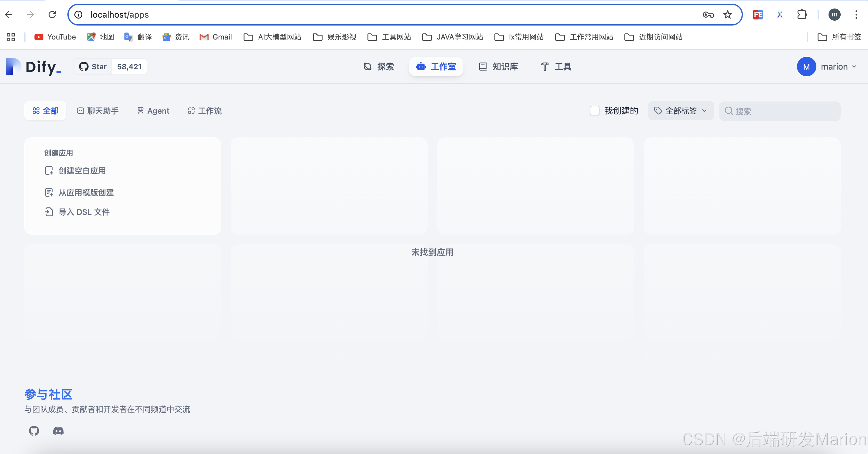Viewport: 868px width, 454px height.
Task: Select the 工作流 filter tab
Action: click(x=204, y=111)
